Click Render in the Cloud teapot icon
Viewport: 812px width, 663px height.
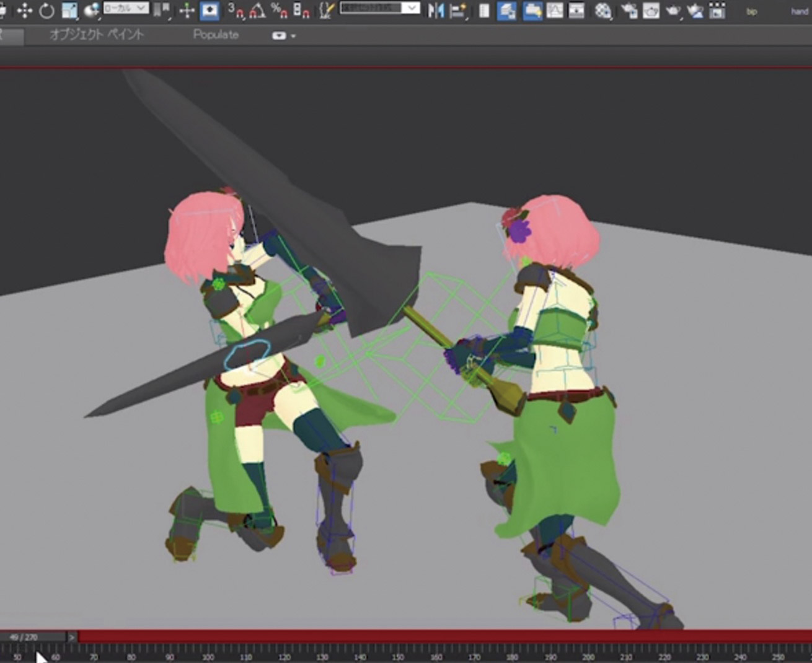pos(695,11)
